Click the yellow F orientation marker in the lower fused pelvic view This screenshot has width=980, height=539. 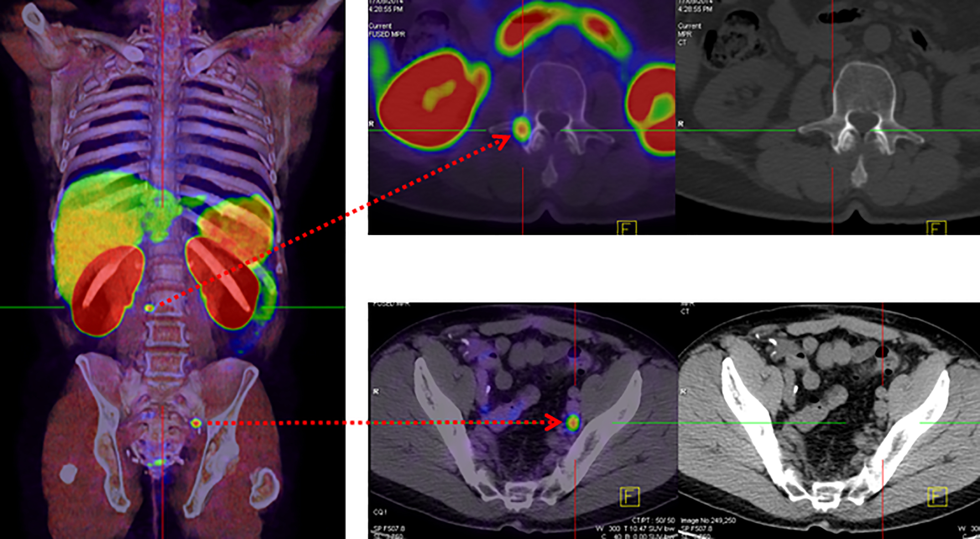click(x=630, y=496)
